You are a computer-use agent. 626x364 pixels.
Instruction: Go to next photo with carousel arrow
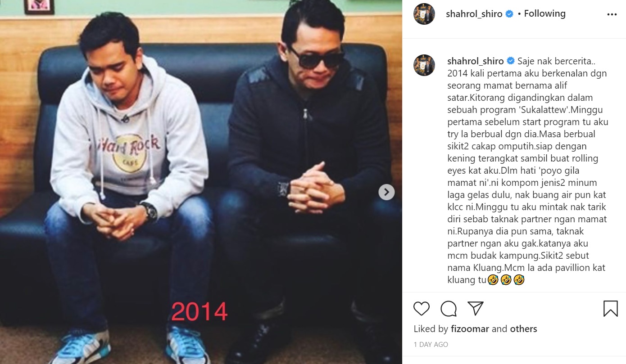pyautogui.click(x=386, y=192)
